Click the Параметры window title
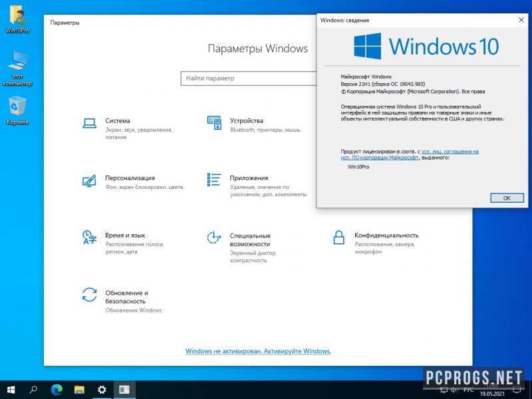The image size is (532, 399). click(65, 23)
